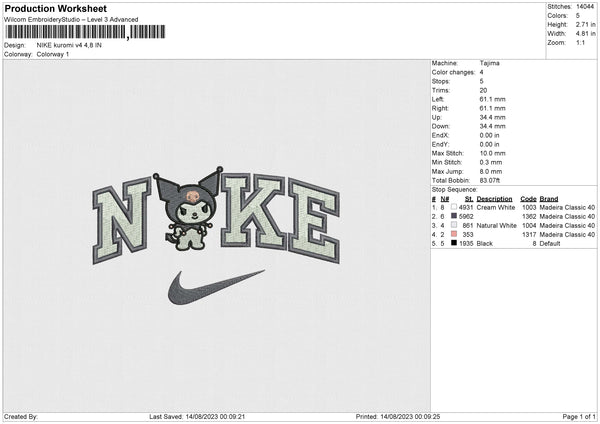The image size is (600, 424).
Task: Click the Zoom value 1:1
Action: (x=580, y=42)
